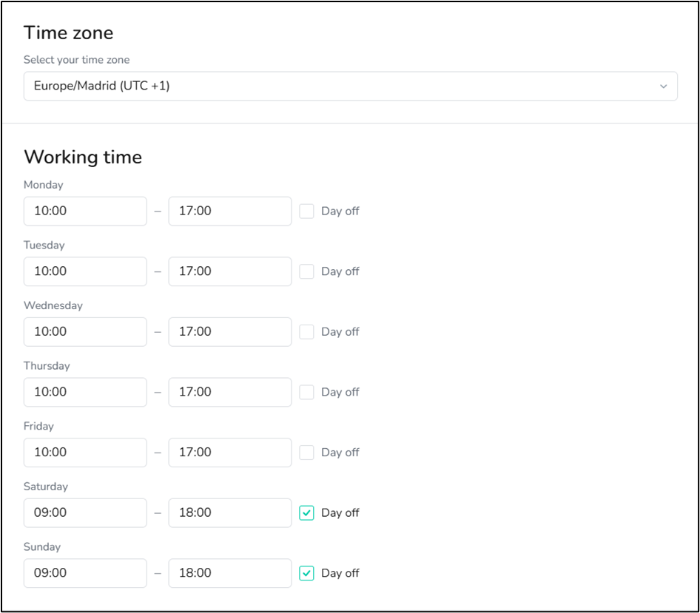Click Tuesday end time 17:00 field

coord(230,271)
